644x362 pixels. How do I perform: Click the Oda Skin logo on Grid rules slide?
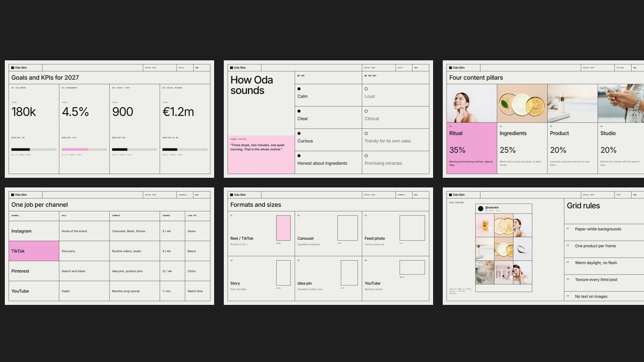click(x=457, y=195)
